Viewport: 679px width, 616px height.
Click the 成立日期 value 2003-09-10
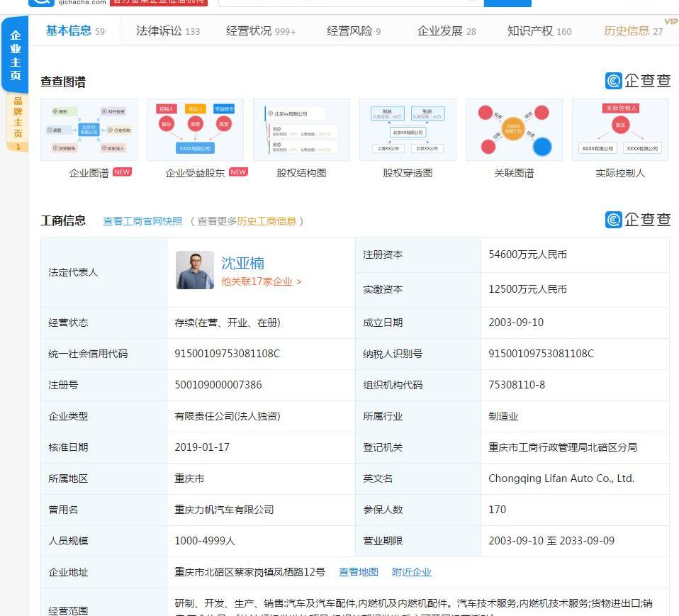point(516,323)
